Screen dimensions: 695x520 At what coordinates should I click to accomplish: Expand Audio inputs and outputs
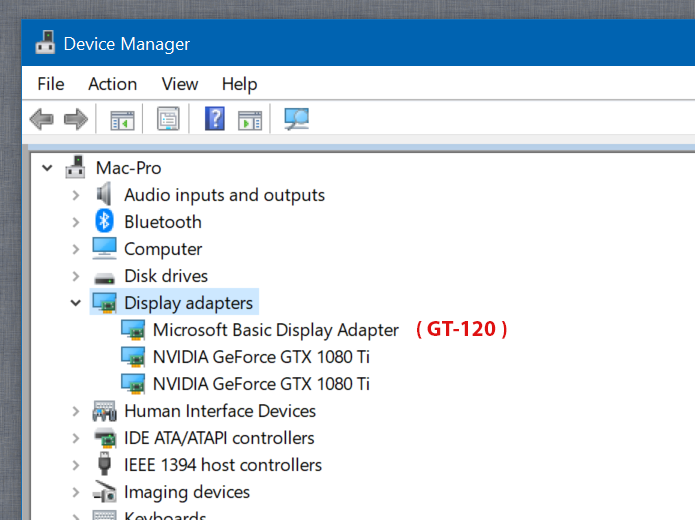pyautogui.click(x=76, y=195)
